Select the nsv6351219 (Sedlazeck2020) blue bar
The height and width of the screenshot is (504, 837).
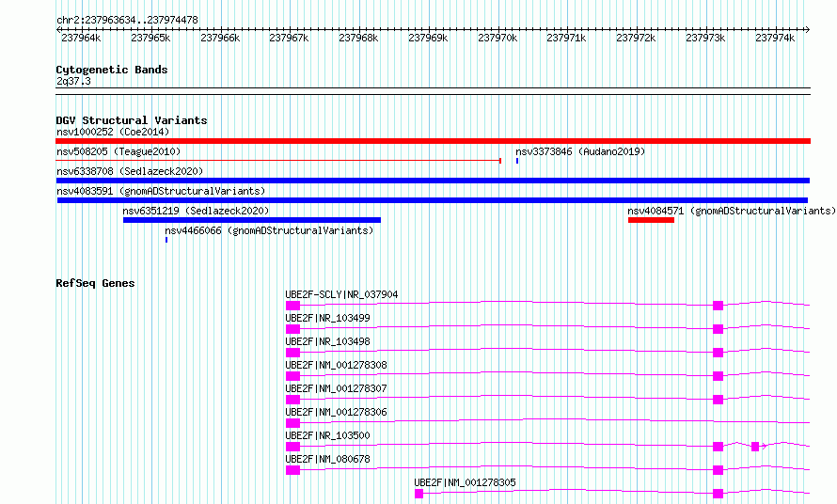coord(252,220)
